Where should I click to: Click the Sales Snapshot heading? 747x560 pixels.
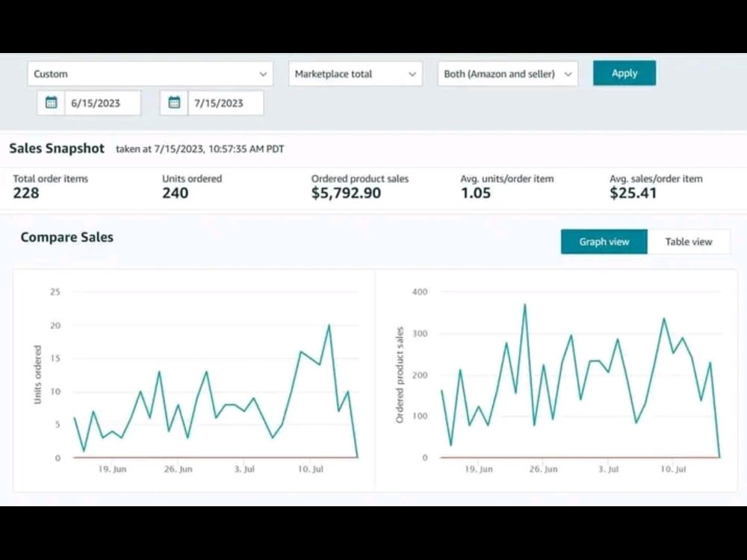57,149
